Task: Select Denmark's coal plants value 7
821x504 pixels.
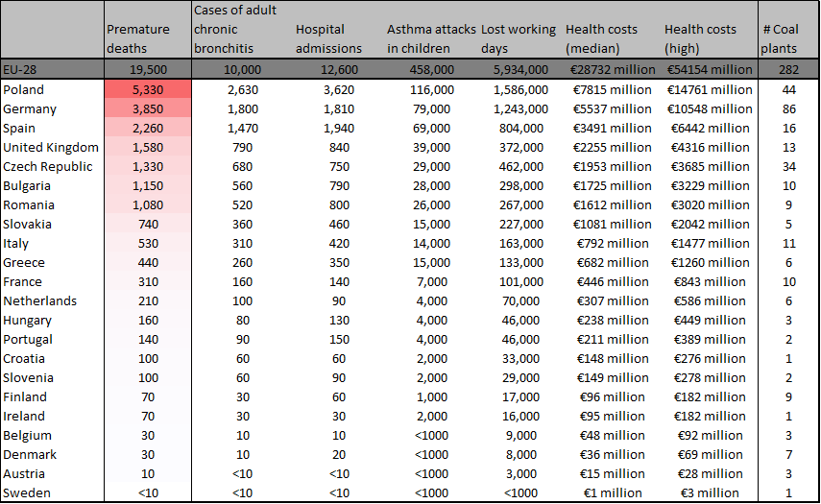Action: pos(788,454)
